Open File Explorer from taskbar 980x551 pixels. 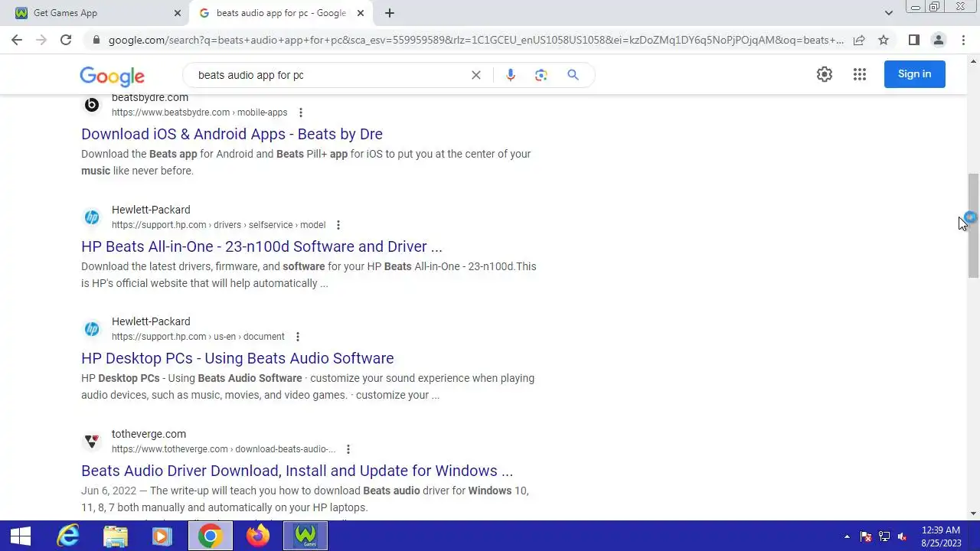(x=116, y=536)
